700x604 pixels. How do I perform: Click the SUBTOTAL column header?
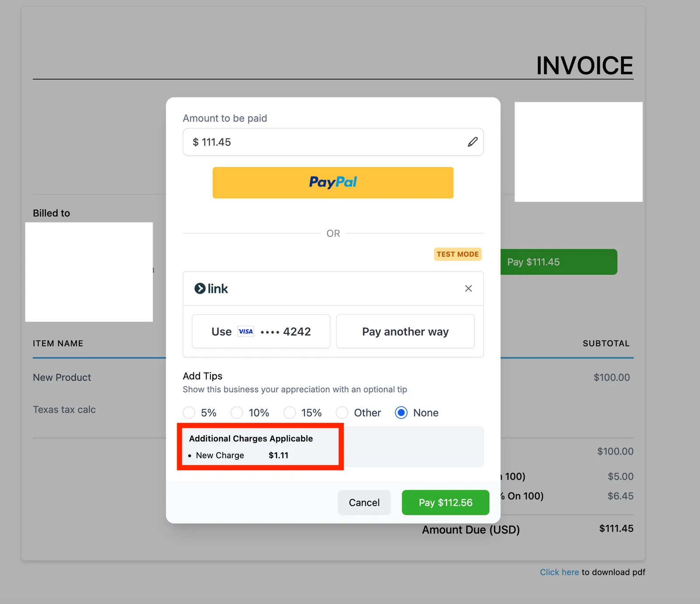(606, 344)
